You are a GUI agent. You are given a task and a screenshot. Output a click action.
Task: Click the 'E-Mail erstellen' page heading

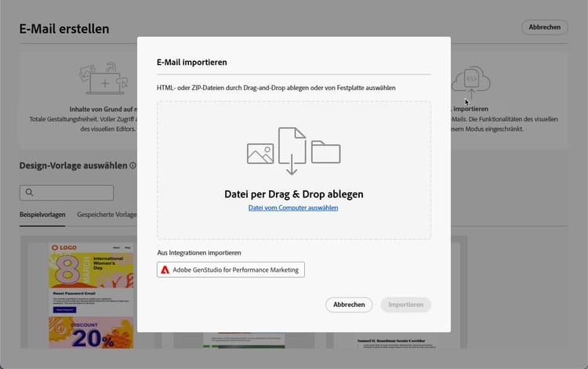click(x=64, y=29)
